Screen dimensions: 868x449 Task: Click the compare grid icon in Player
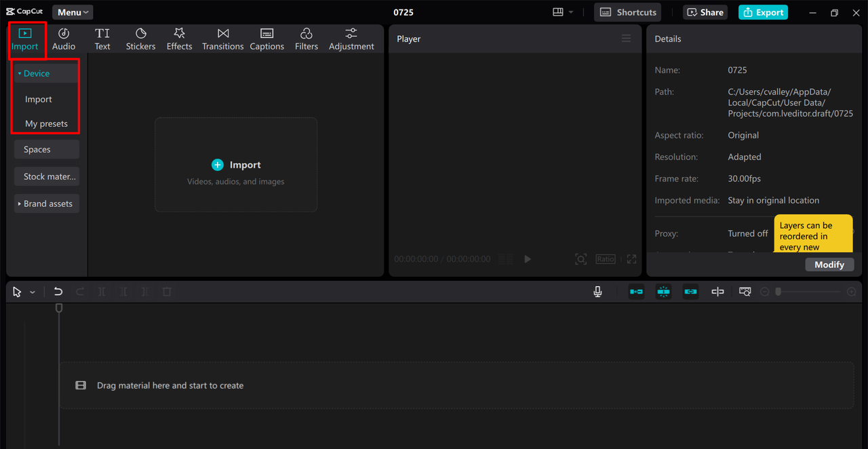(x=505, y=259)
